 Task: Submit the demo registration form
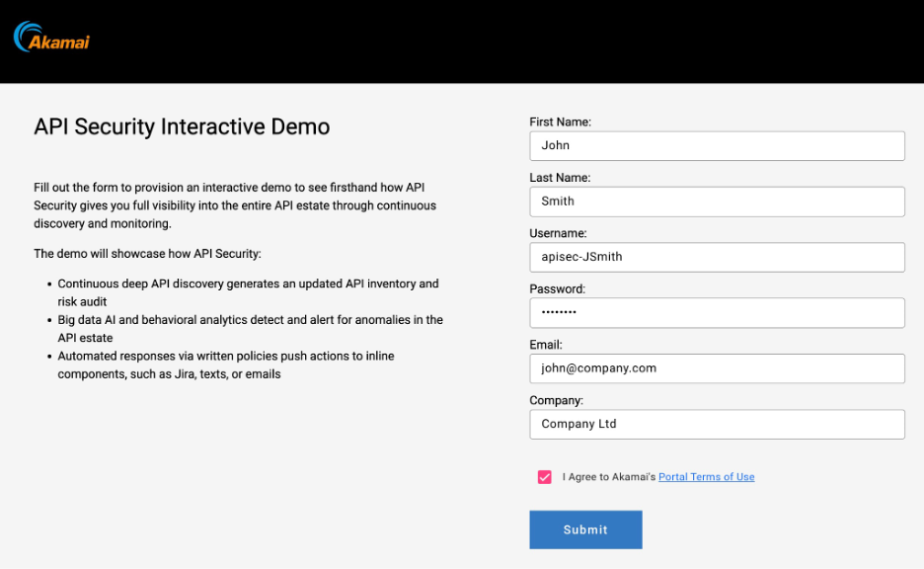(585, 529)
